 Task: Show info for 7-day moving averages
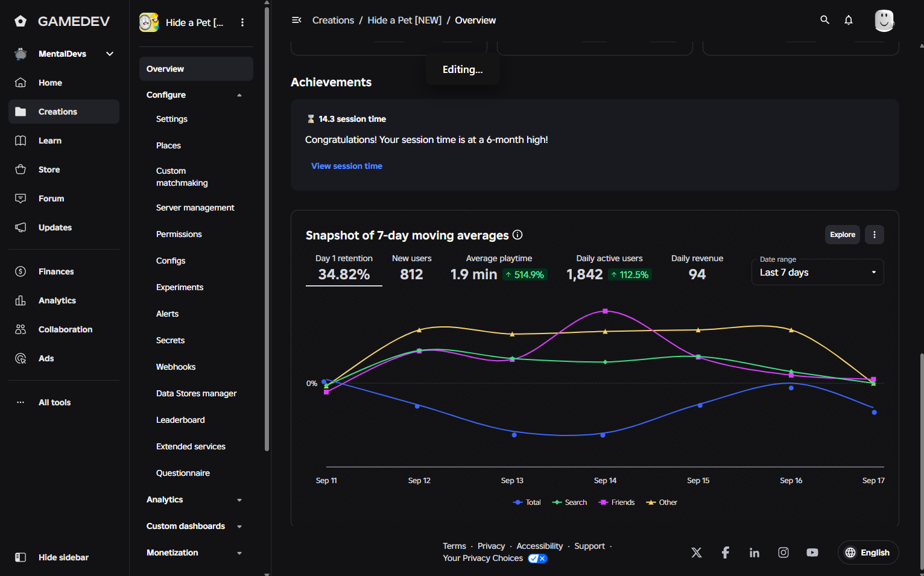pos(517,235)
